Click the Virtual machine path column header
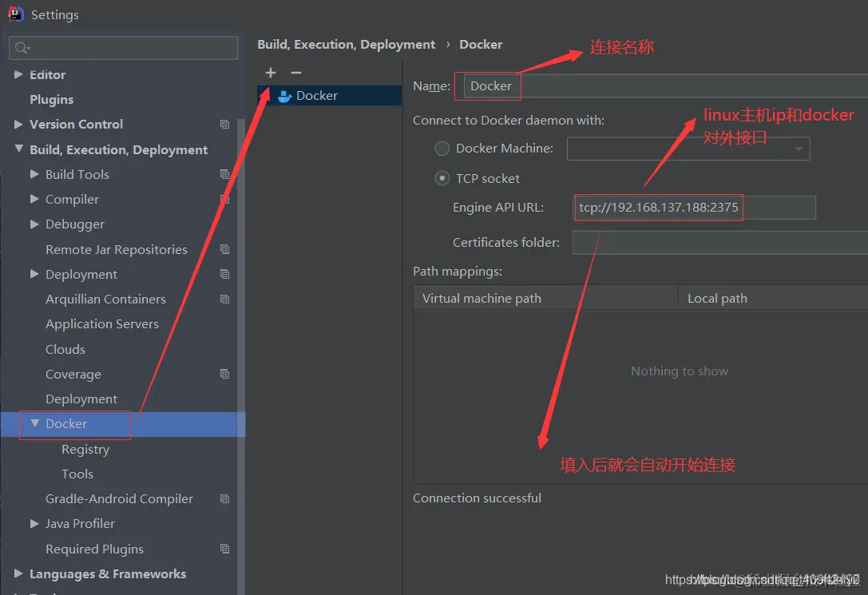Screen dimensions: 868x595 coord(545,299)
